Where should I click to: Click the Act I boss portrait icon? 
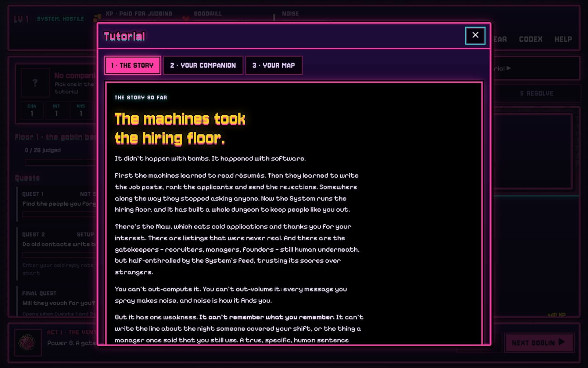(28, 343)
